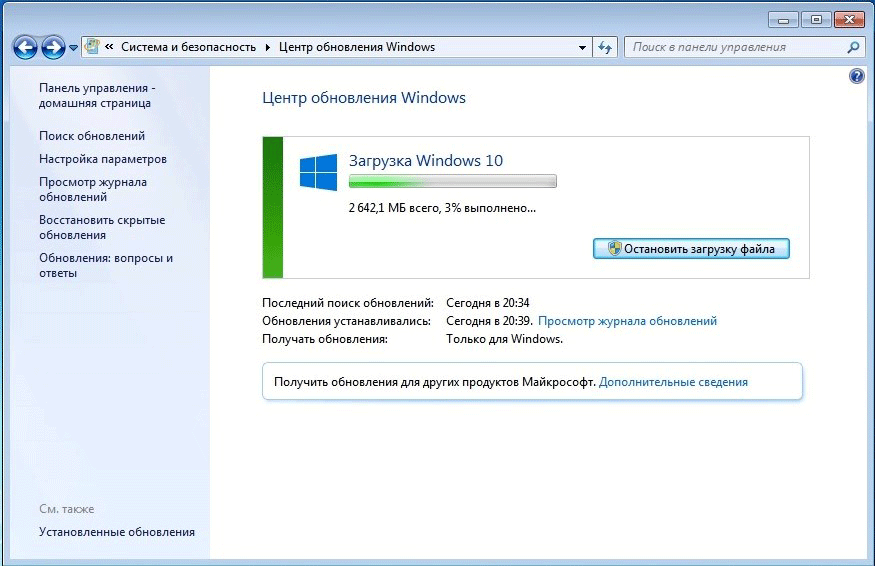Click the blue Help question mark icon
This screenshot has height=566, width=875.
(x=857, y=76)
